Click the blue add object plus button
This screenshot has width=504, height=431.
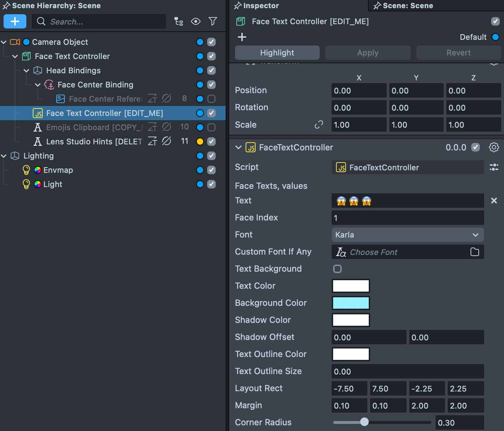point(15,21)
